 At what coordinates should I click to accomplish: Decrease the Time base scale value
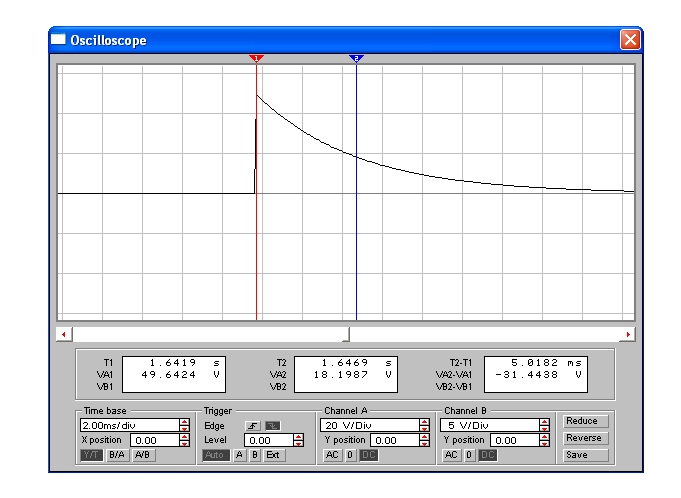pos(185,428)
